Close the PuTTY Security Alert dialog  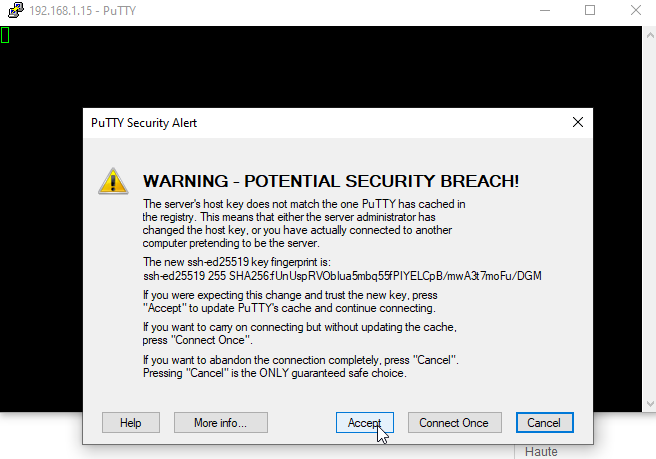pyautogui.click(x=578, y=122)
